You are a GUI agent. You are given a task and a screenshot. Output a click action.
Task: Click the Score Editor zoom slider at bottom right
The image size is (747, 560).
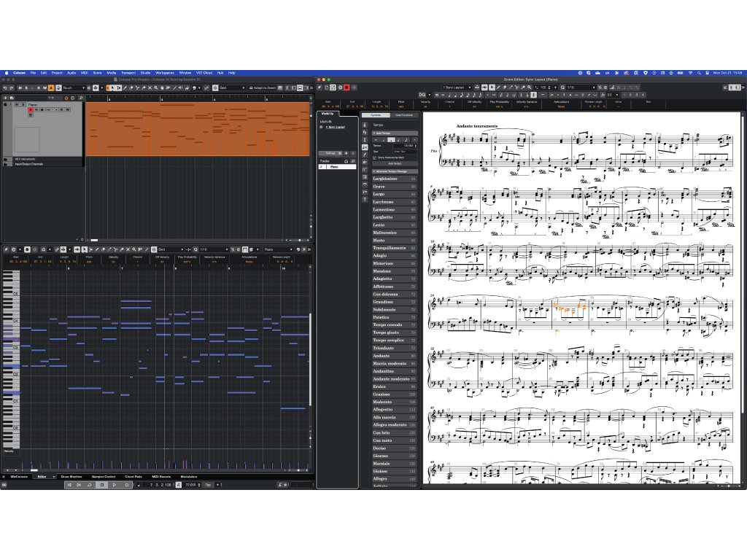(729, 486)
